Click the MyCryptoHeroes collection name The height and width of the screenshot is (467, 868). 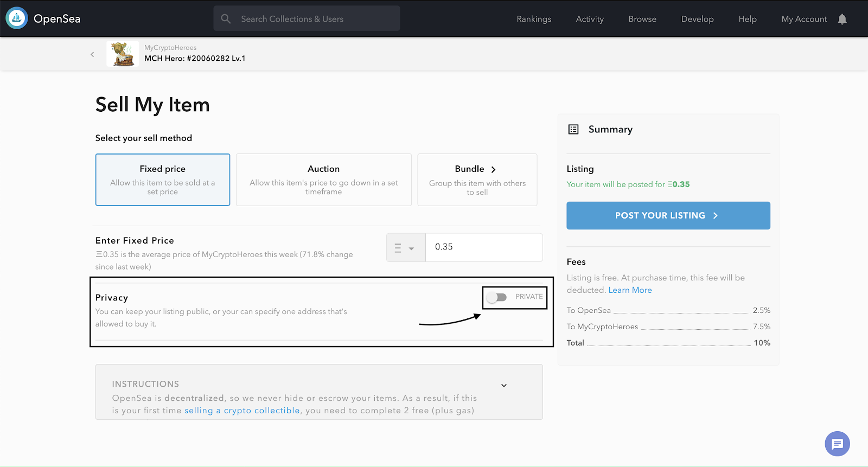coord(170,48)
